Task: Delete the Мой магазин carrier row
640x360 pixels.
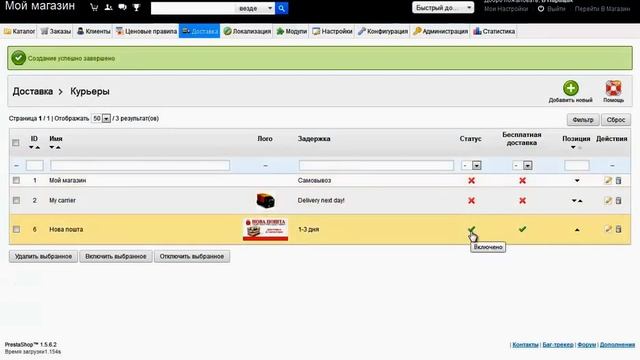Action: [x=619, y=180]
